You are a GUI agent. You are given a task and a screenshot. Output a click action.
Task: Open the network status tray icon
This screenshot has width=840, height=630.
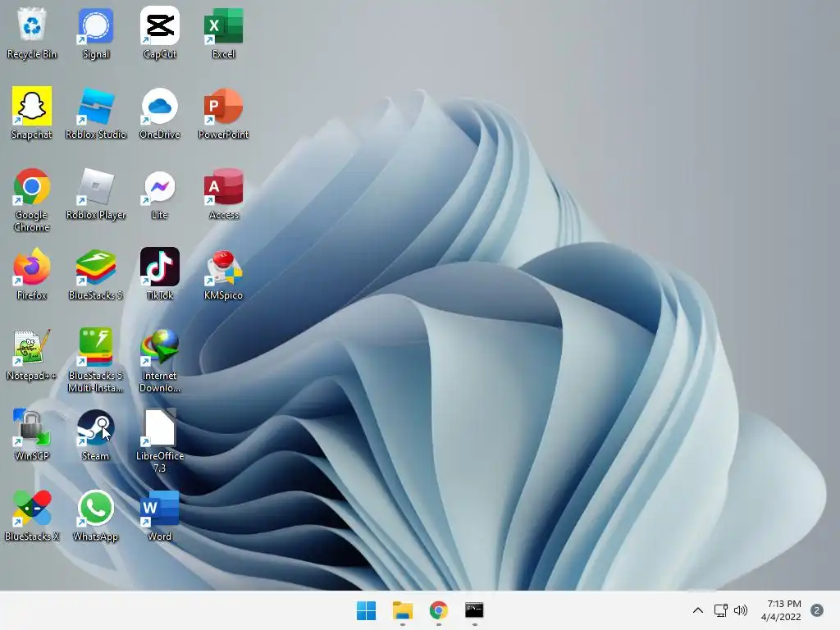pyautogui.click(x=720, y=610)
